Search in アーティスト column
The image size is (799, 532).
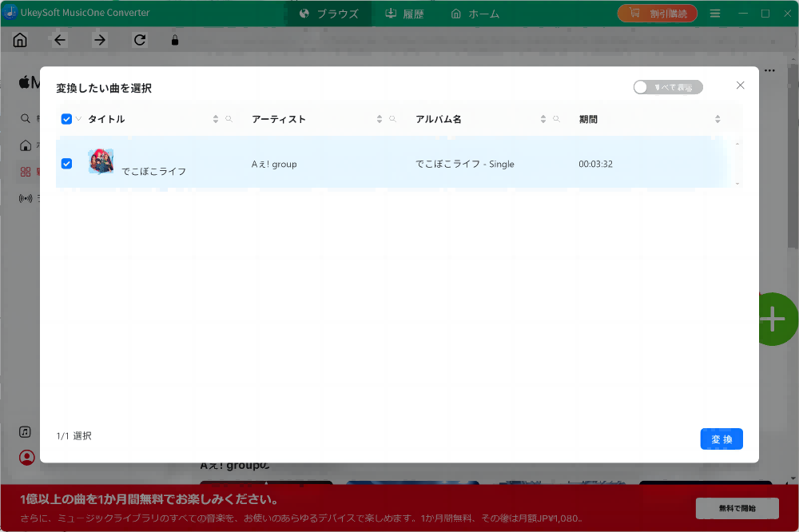click(x=393, y=119)
